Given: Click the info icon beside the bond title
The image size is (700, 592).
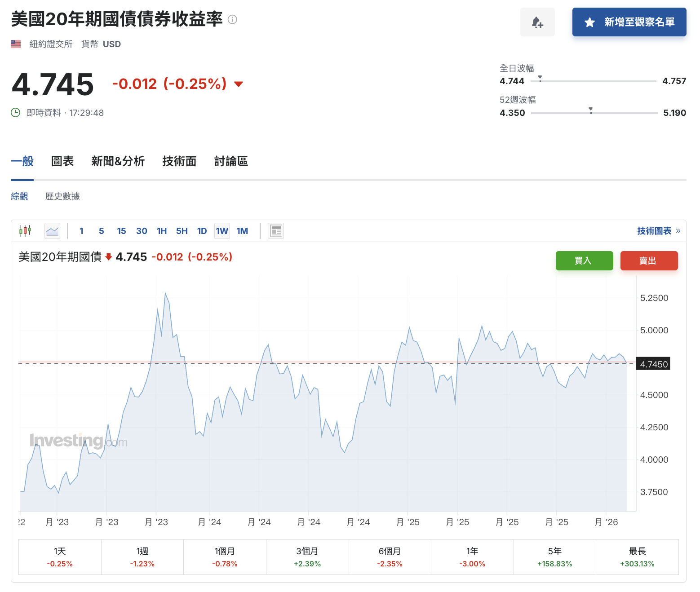Looking at the screenshot, I should click(232, 19).
